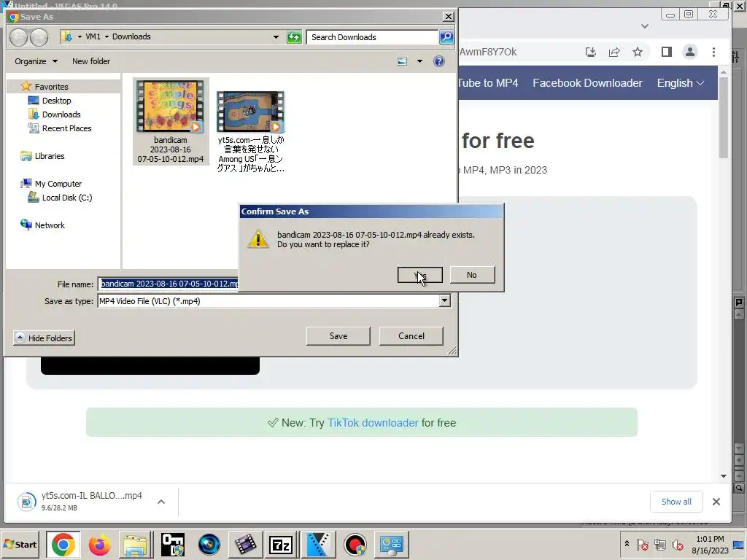Click the File name input field
Image resolution: width=747 pixels, height=560 pixels.
tap(169, 284)
